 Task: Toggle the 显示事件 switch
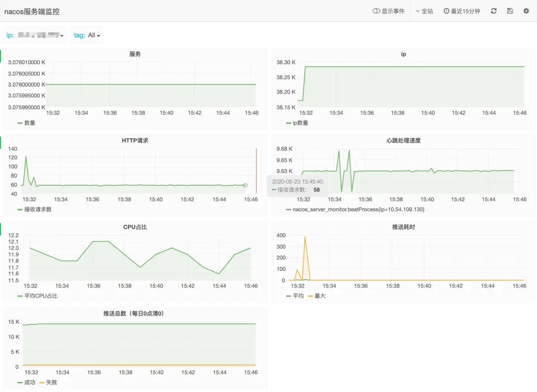pos(376,11)
